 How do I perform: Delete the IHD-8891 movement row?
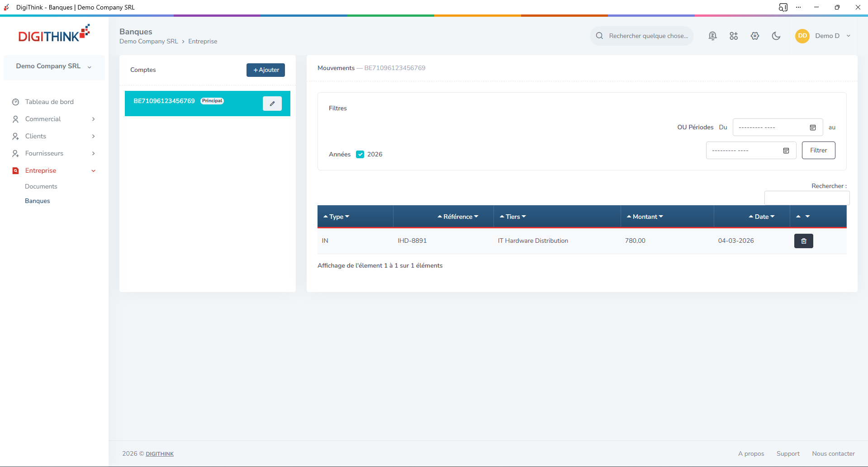[x=803, y=241]
